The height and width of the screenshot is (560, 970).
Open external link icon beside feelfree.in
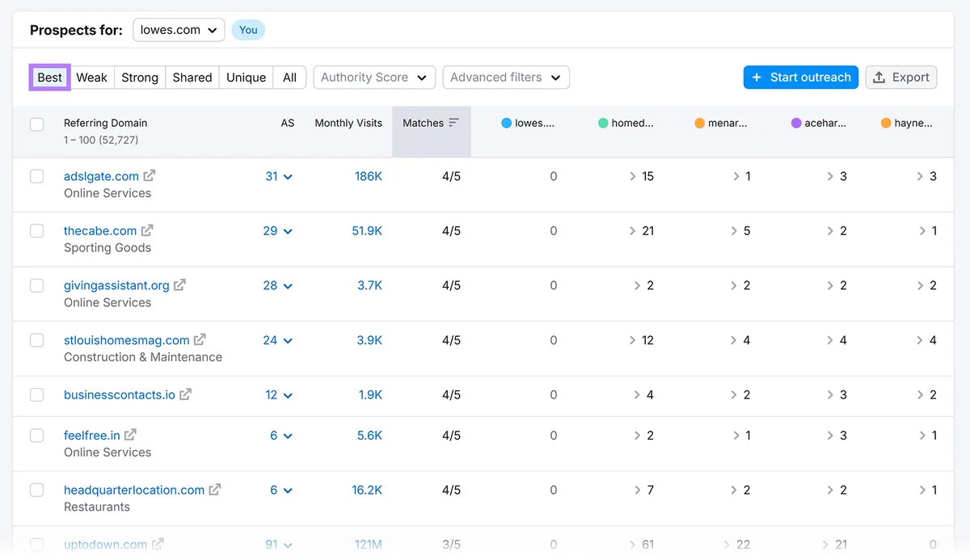130,435
